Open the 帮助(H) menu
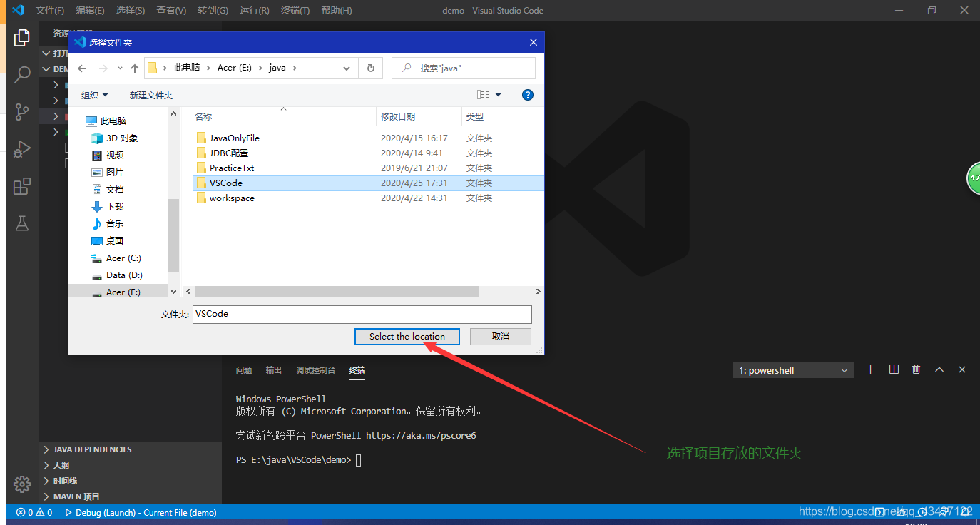This screenshot has height=525, width=980. tap(337, 10)
